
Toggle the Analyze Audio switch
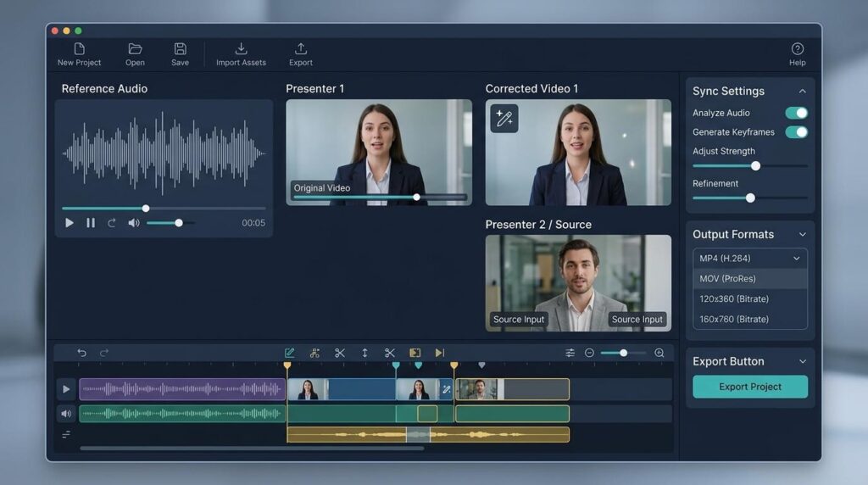click(796, 113)
